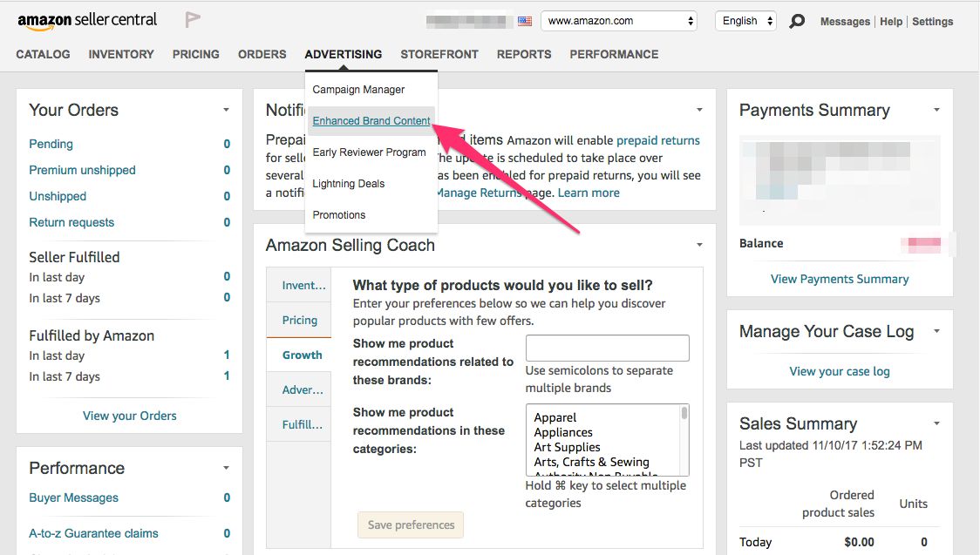Open A-to-z Guarantee claims link
The image size is (980, 555).
point(93,533)
